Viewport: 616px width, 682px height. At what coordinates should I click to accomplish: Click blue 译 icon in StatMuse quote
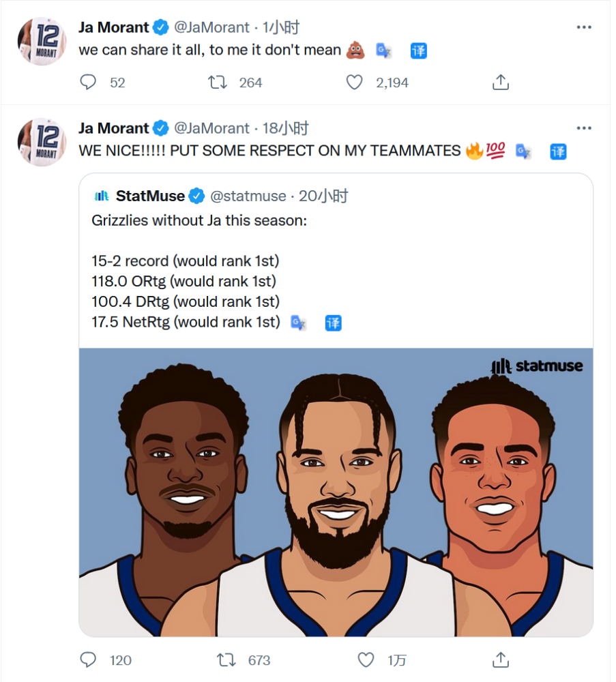(333, 323)
